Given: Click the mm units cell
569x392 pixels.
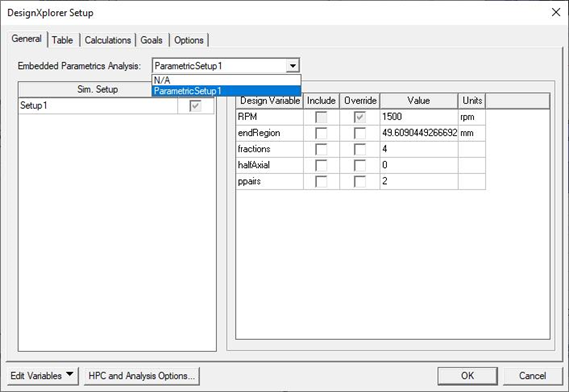Looking at the screenshot, I should point(472,133).
